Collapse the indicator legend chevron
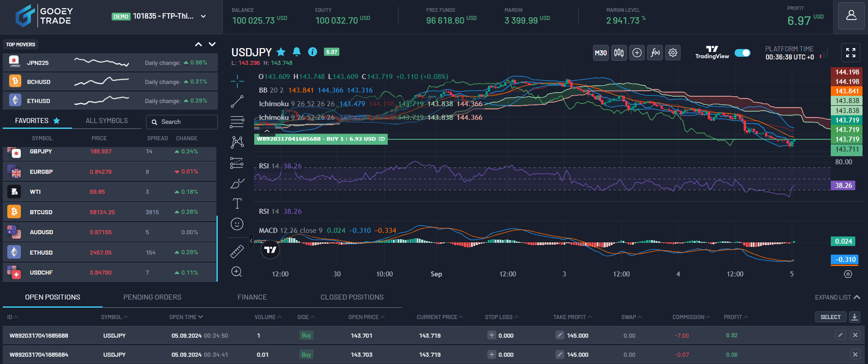This screenshot has width=868, height=364. tap(267, 131)
